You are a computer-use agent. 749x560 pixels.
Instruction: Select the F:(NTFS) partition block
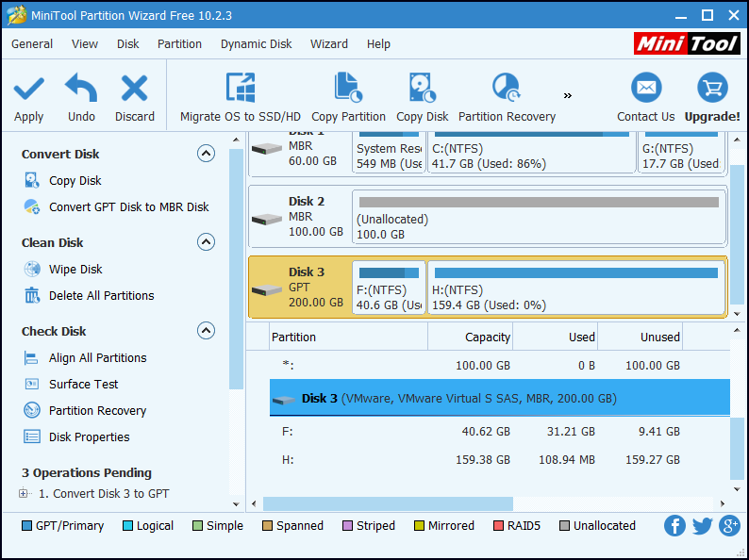tap(389, 288)
